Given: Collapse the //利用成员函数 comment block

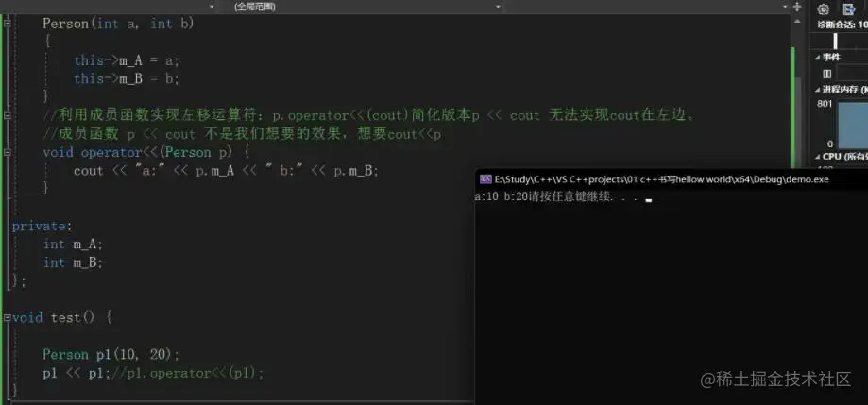Looking at the screenshot, I should coord(8,115).
